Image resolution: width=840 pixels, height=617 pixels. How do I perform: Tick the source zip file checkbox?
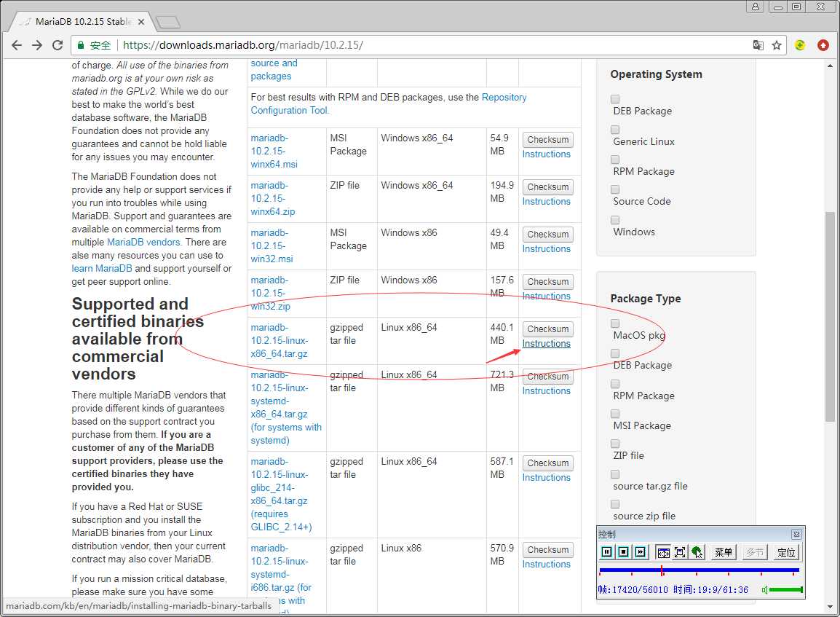coord(615,504)
